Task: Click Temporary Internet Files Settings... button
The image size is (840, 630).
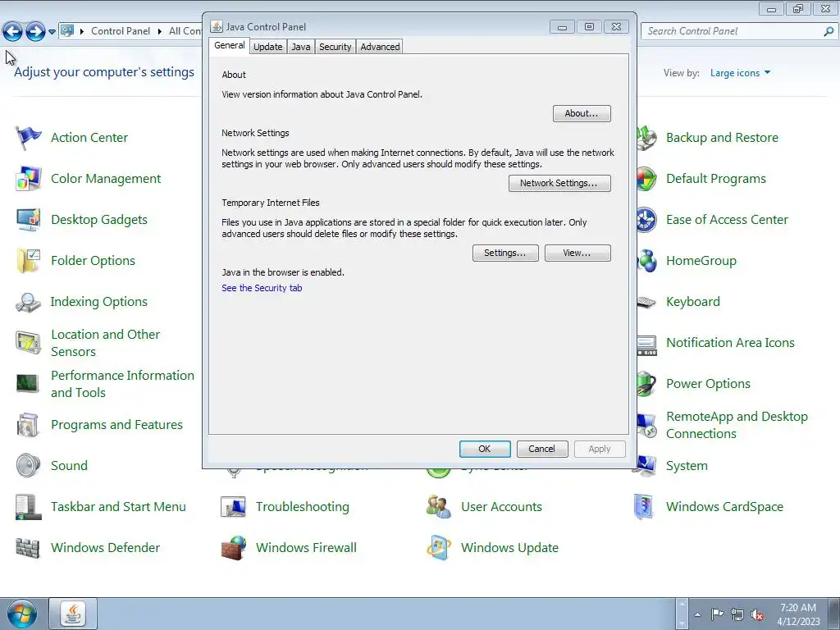Action: pos(505,253)
